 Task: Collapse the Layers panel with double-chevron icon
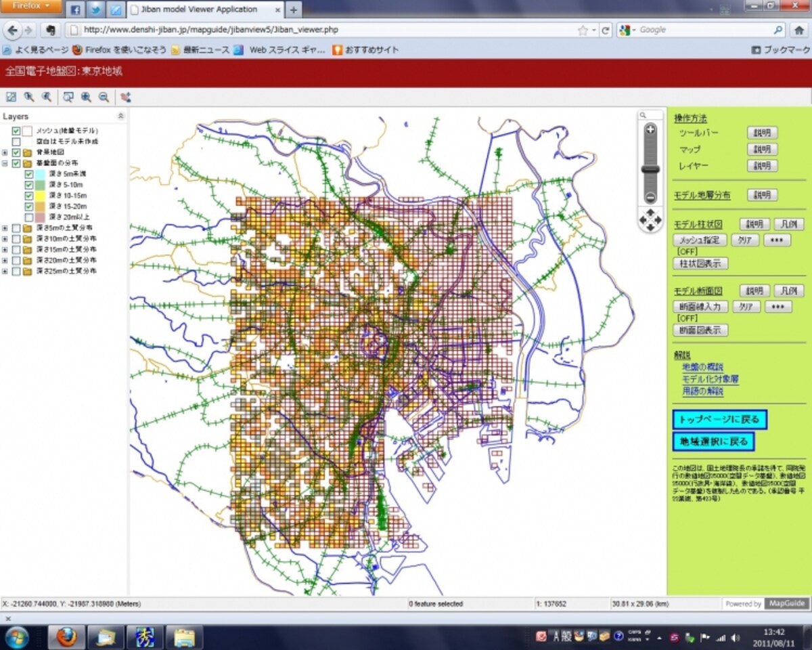coord(121,116)
